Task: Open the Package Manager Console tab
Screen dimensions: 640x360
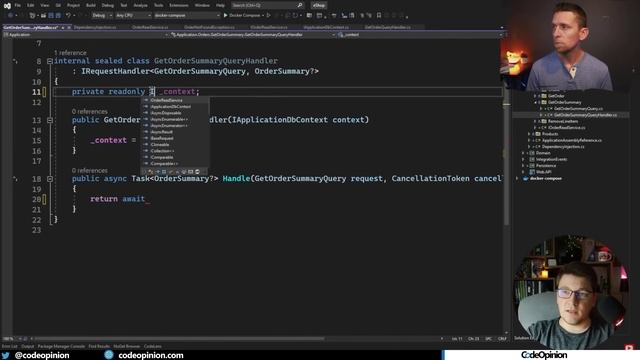Action: click(x=61, y=346)
